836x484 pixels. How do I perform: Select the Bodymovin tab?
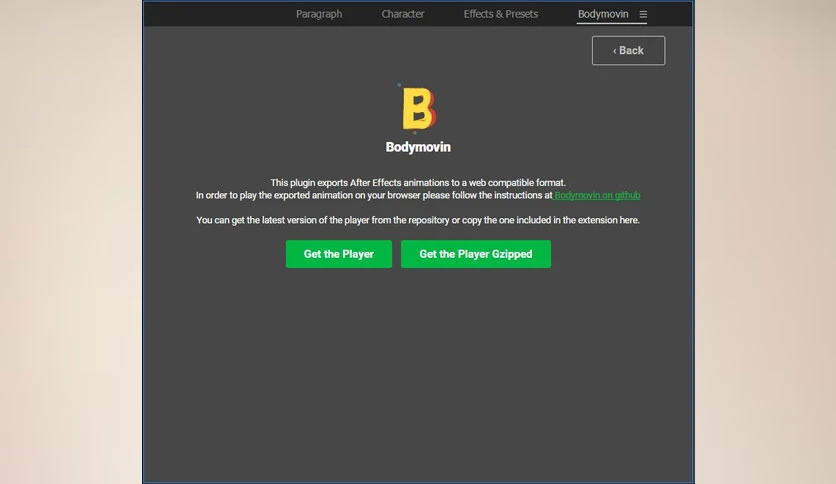tap(603, 14)
